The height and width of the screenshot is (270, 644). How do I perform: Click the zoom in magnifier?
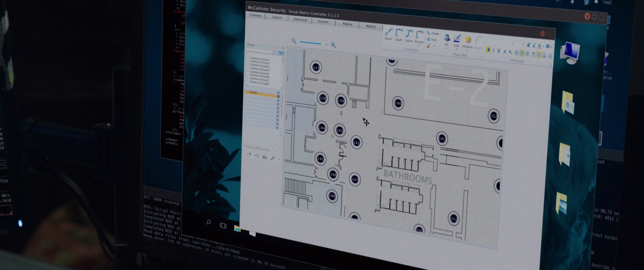pos(333,45)
